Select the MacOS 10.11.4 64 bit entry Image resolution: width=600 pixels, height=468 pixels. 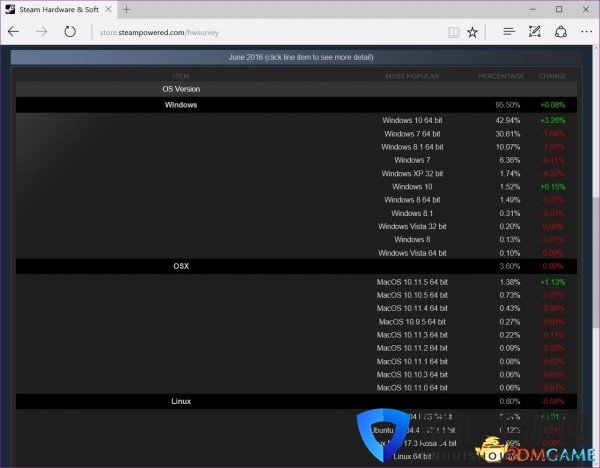click(x=412, y=308)
